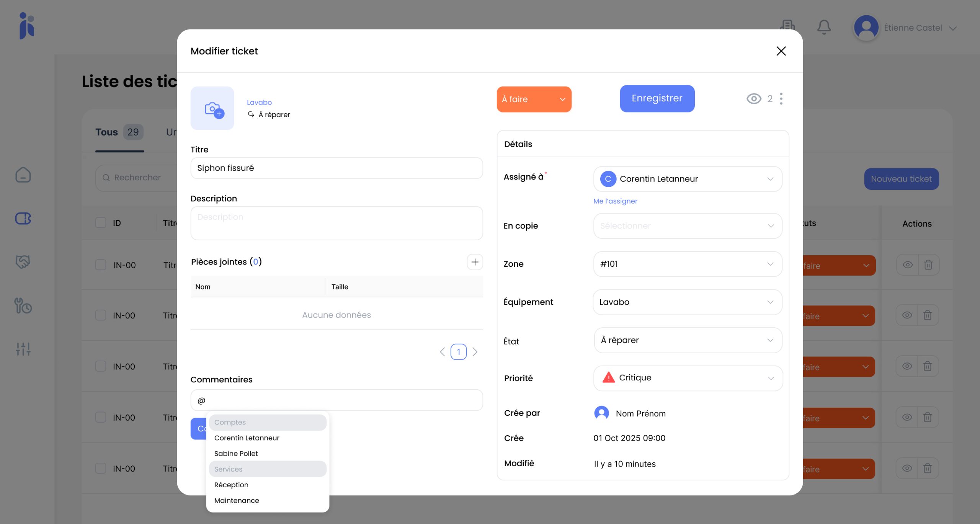Viewport: 980px width, 524px height.
Task: Click the watchers eye icon
Action: (754, 99)
